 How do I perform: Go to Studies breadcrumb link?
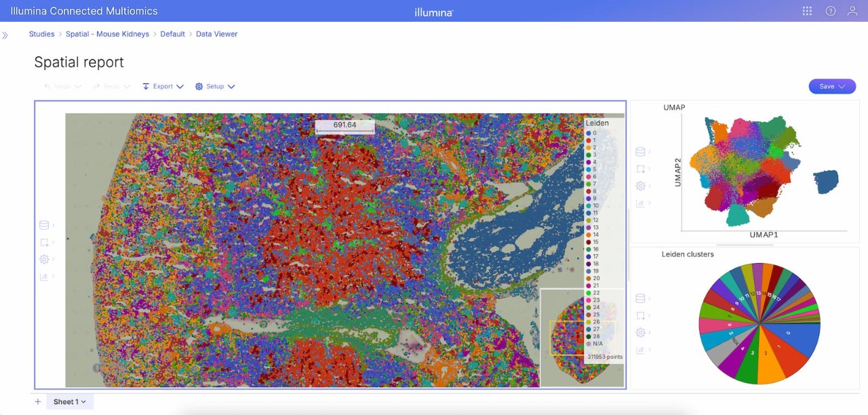tap(41, 34)
